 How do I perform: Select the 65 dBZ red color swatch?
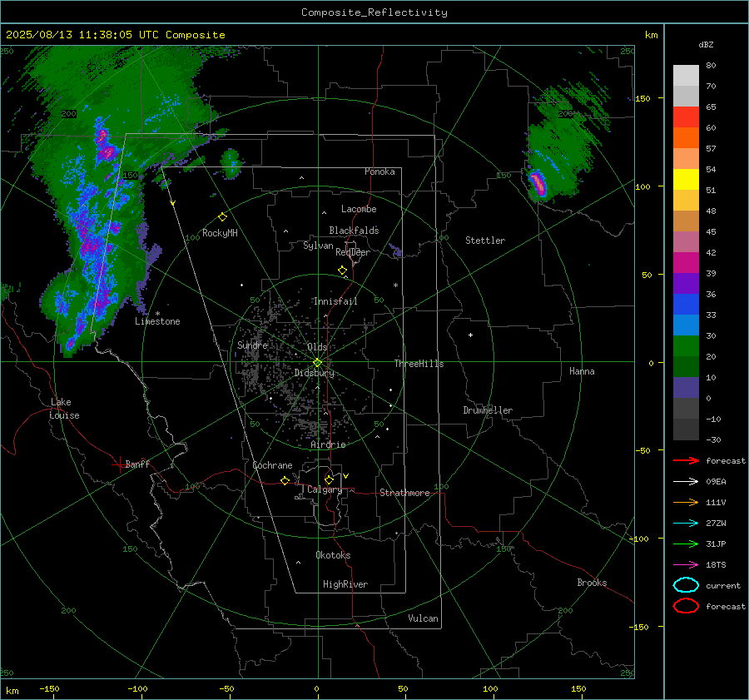coord(686,117)
